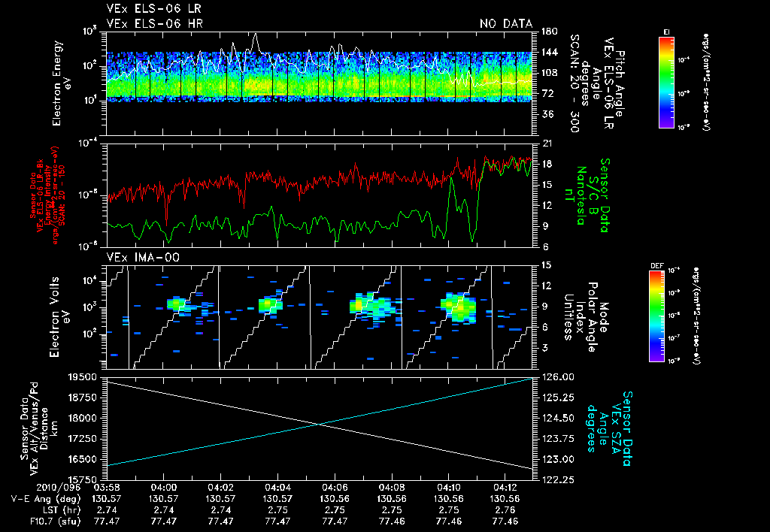Select the VEx ELS-06 LR title
This screenshot has width=770, height=532.
click(153, 9)
